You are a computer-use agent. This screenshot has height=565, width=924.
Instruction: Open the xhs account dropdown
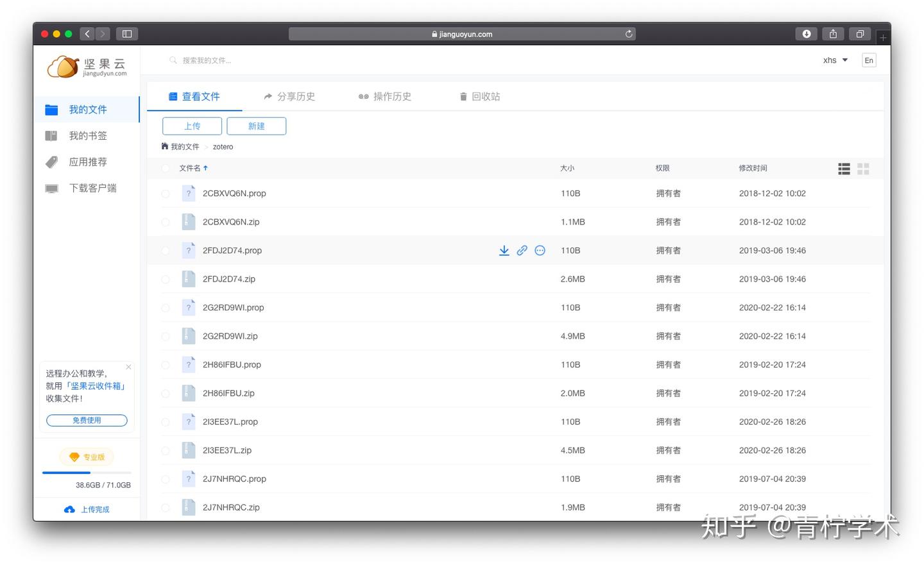pos(835,60)
